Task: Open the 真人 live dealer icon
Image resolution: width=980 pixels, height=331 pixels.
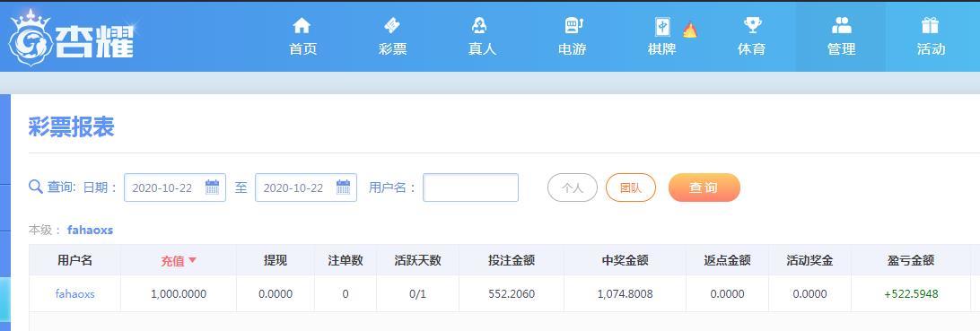Action: [x=480, y=26]
